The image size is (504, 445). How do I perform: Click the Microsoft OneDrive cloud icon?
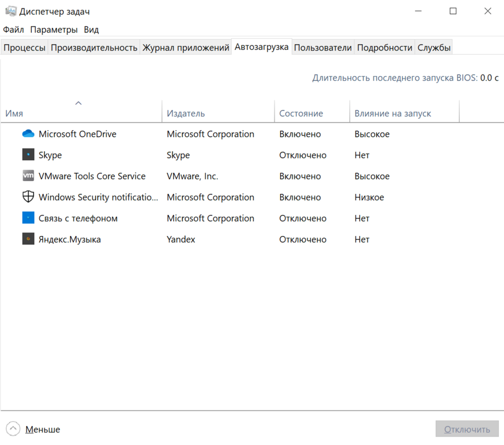[x=28, y=134]
